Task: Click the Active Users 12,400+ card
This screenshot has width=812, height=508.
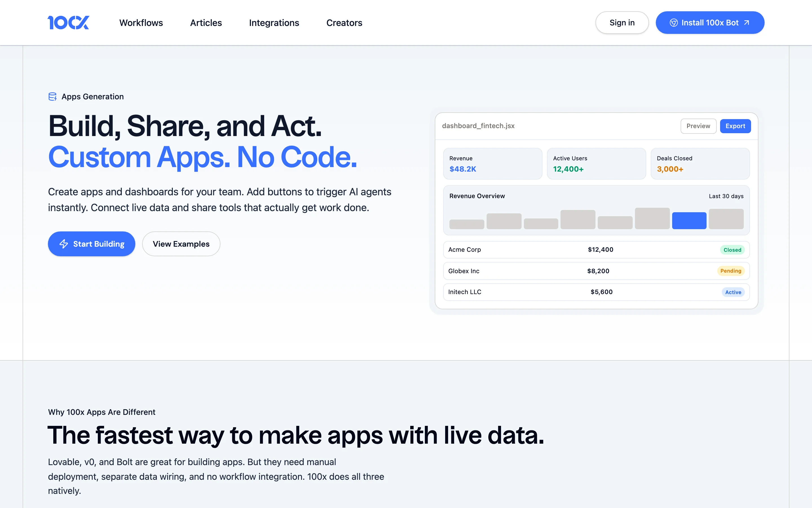Action: coord(596,164)
